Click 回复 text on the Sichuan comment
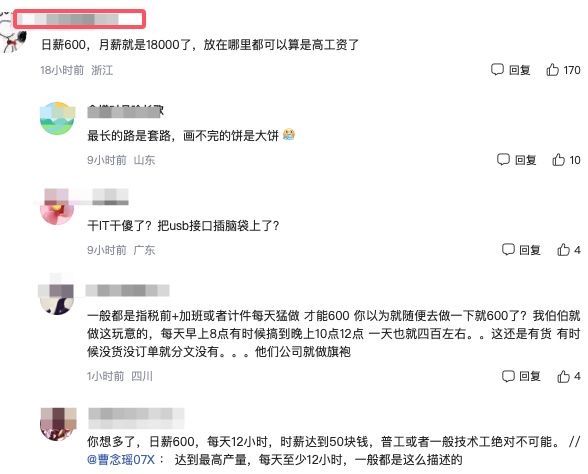588x474 pixels. [530, 376]
